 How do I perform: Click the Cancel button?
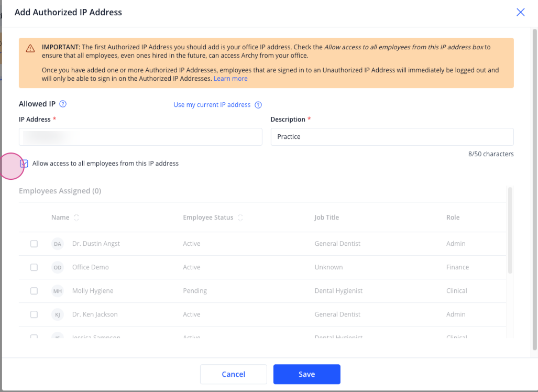[x=233, y=374]
